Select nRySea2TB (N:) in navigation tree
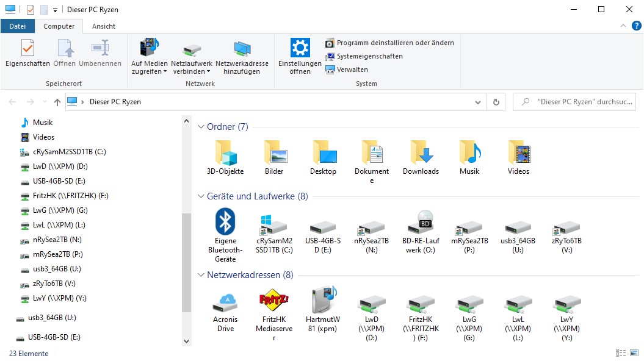The height and width of the screenshot is (361, 644). 51,240
